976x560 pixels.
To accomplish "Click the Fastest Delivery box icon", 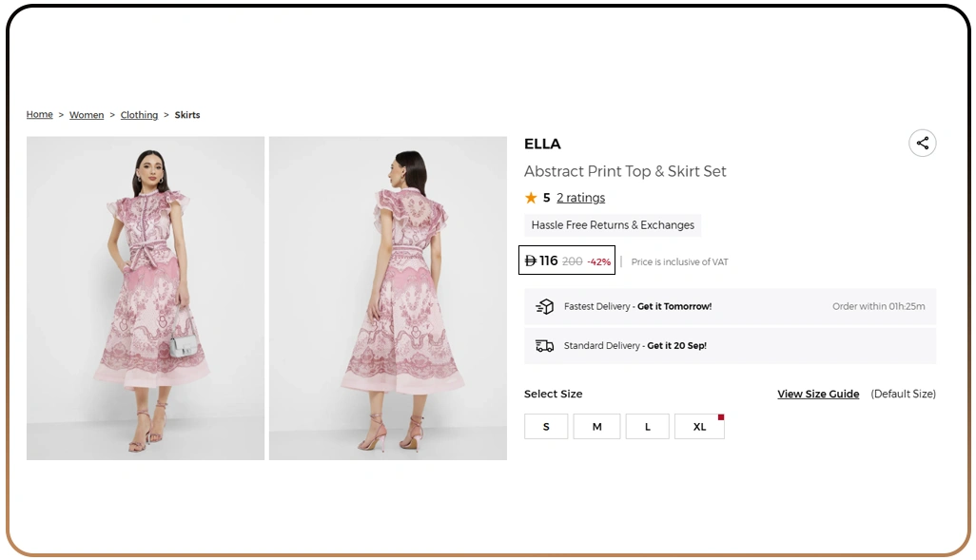I will [545, 306].
